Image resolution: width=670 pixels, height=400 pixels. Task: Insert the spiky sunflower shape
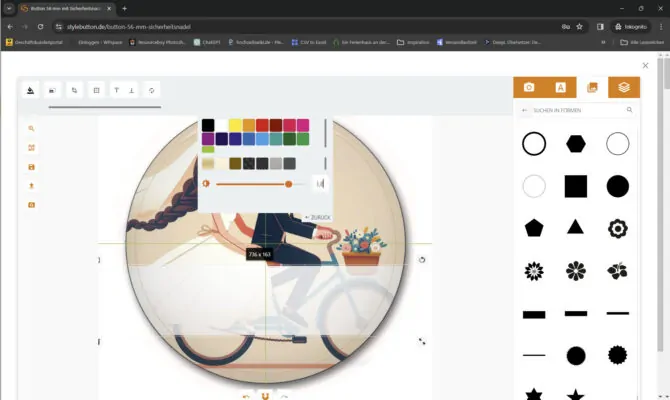click(x=534, y=271)
